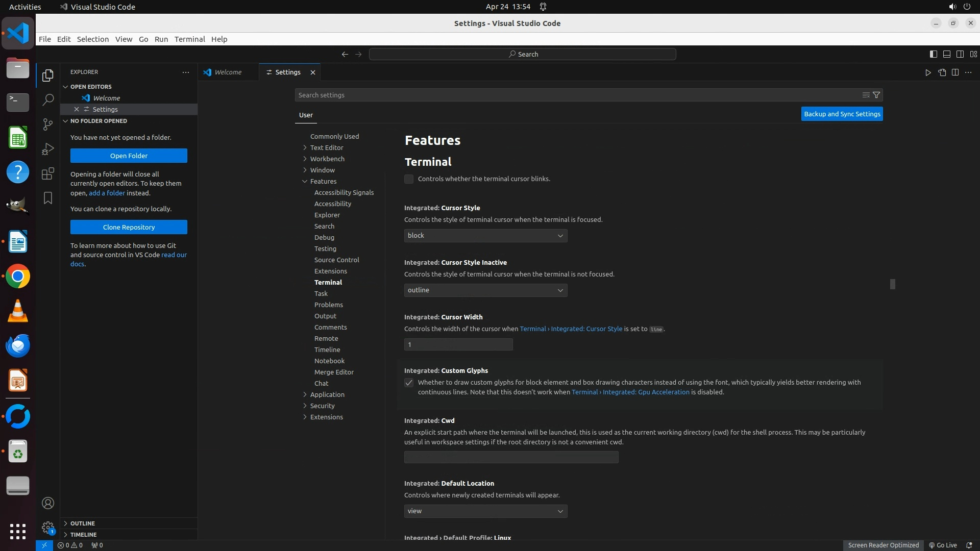Click the Manage gear icon
This screenshot has height=551, width=980.
click(48, 528)
